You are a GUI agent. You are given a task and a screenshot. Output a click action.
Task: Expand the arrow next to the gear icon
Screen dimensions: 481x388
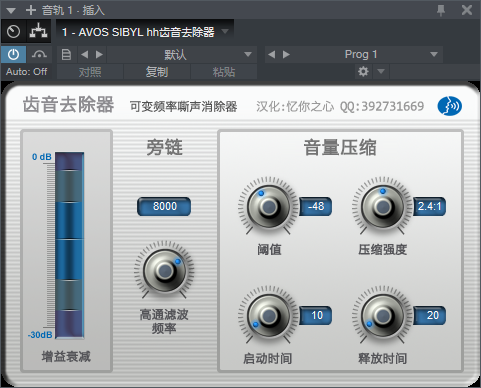tap(381, 72)
